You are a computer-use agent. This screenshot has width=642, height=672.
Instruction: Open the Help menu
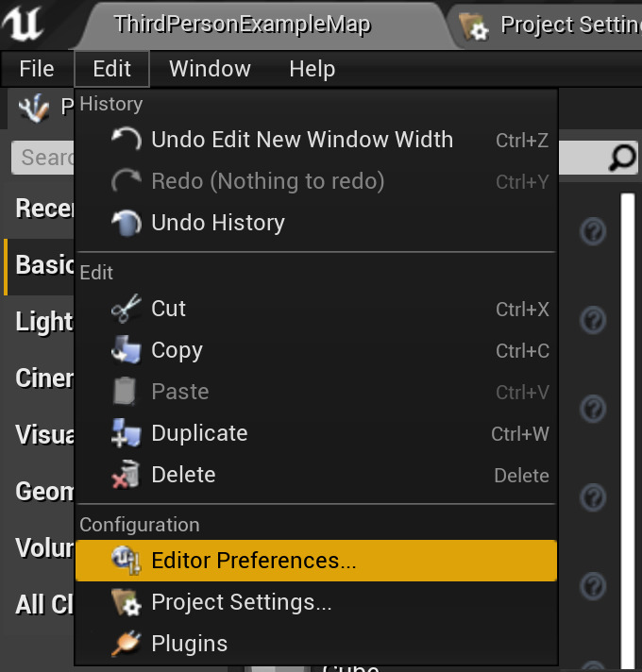pos(312,69)
